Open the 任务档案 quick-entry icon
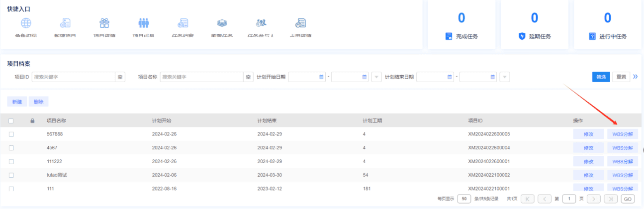 [183, 23]
